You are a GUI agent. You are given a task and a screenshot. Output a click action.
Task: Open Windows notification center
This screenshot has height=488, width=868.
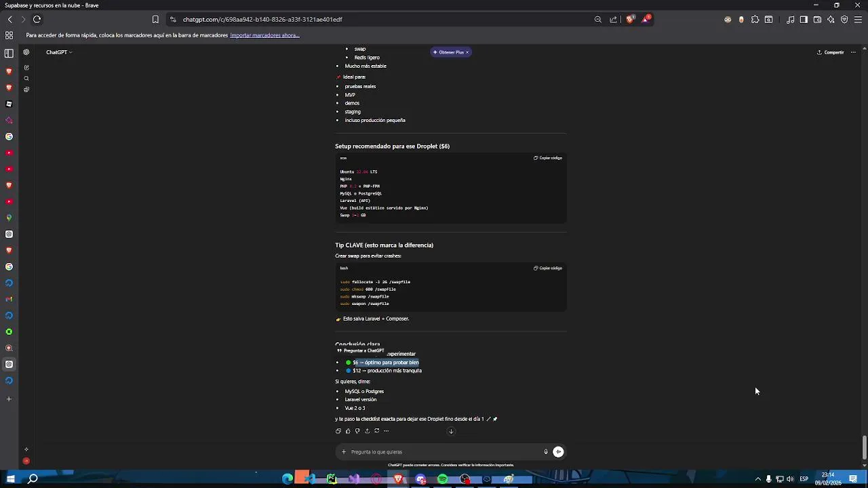pyautogui.click(x=853, y=479)
